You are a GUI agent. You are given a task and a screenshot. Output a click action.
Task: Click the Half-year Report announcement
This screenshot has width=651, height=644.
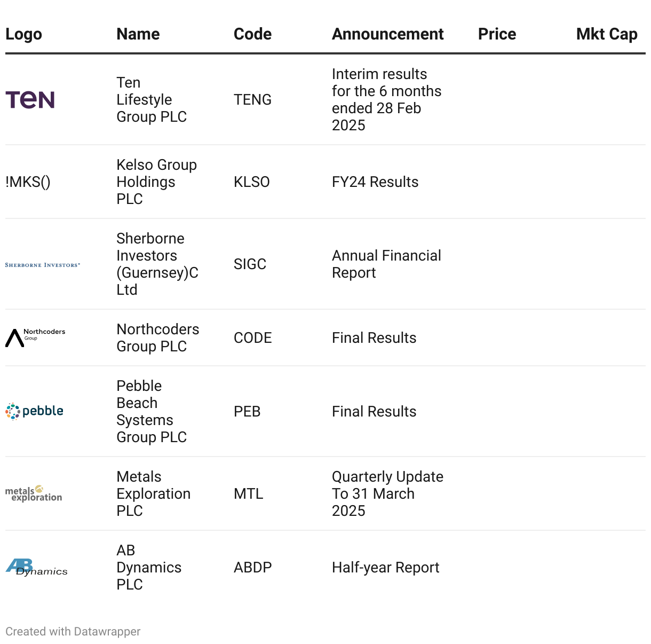tap(385, 568)
